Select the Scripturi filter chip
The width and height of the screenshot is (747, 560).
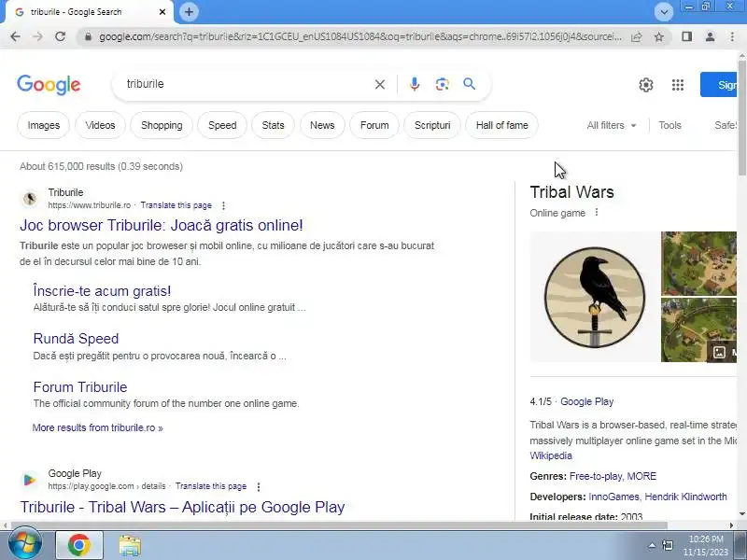pyautogui.click(x=432, y=125)
